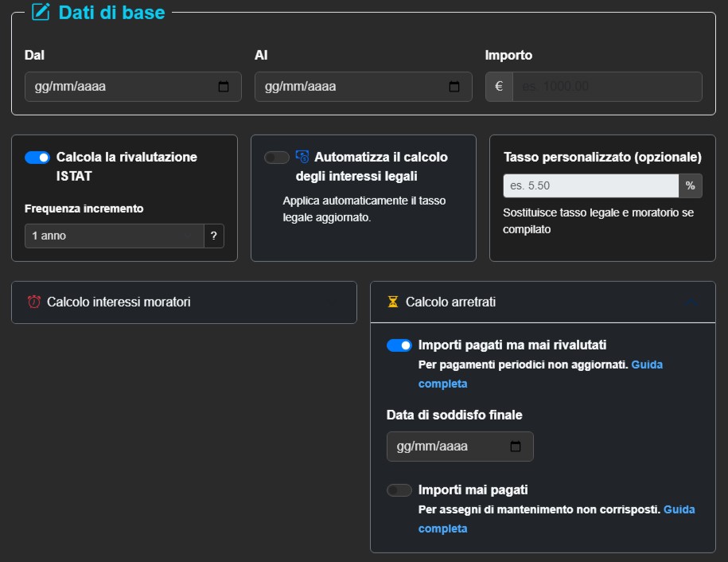
Task: Expand the Calcolo interessi moratori section
Action: [x=184, y=302]
